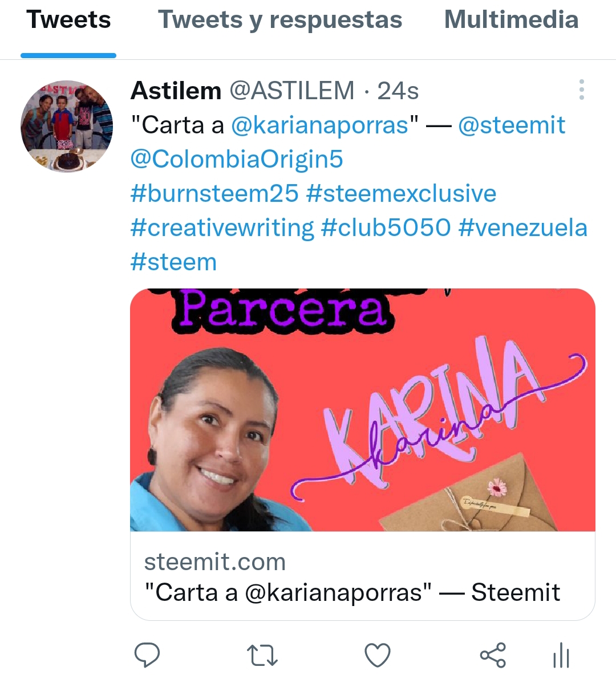The image size is (616, 683).
Task: Like the tweet with heart icon
Action: pyautogui.click(x=377, y=656)
